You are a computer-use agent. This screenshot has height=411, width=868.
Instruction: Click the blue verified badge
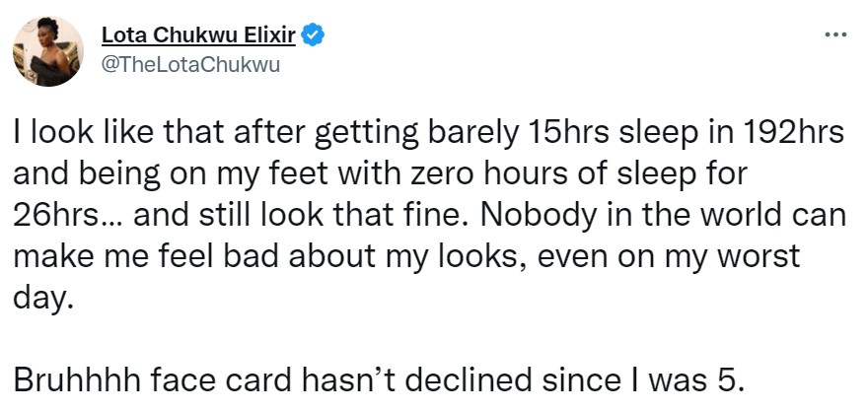pos(314,38)
